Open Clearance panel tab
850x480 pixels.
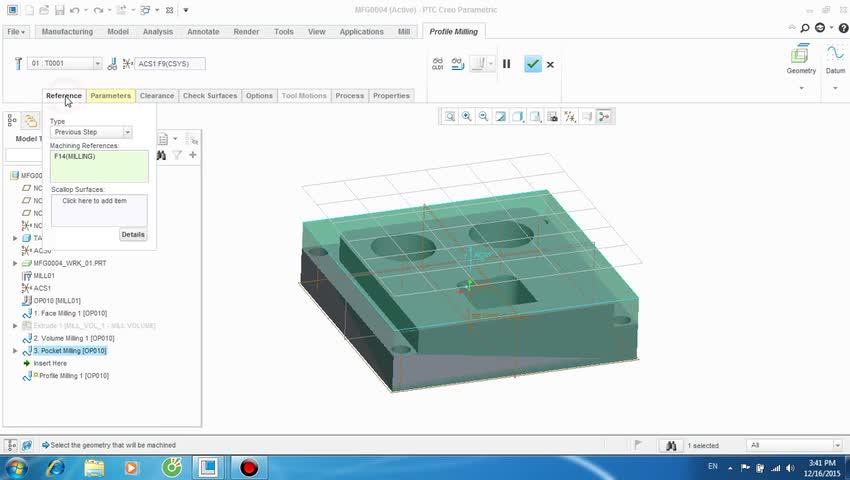157,95
